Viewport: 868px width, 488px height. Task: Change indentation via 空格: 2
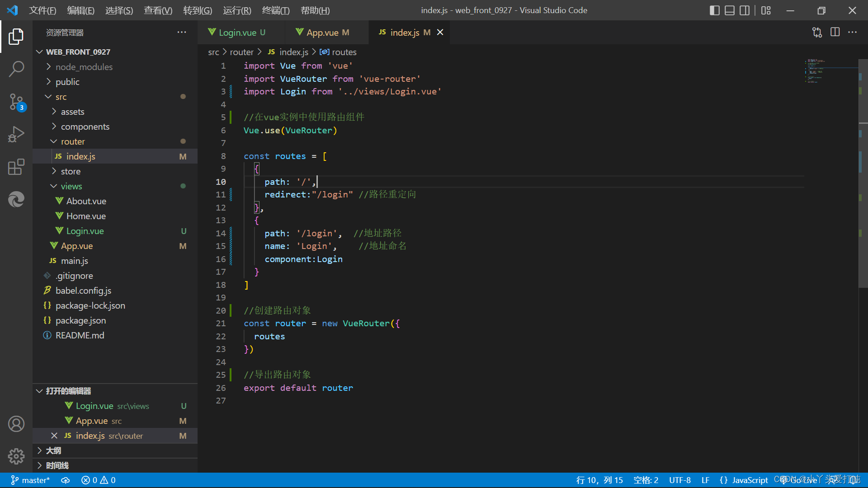(646, 480)
